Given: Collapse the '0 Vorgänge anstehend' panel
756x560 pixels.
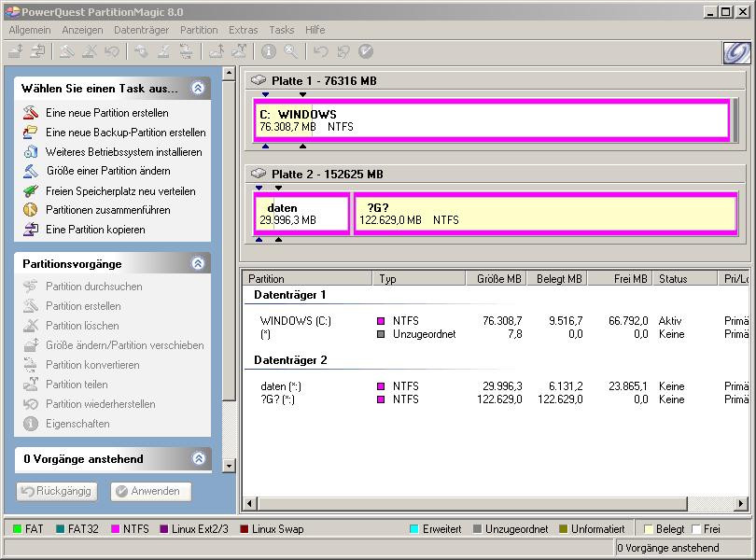Looking at the screenshot, I should 199,458.
